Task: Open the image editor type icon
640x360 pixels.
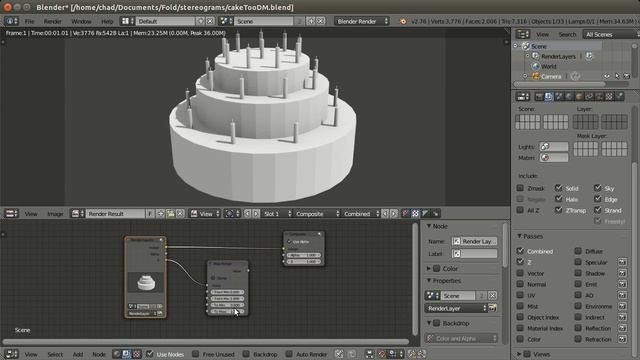Action: click(11, 213)
